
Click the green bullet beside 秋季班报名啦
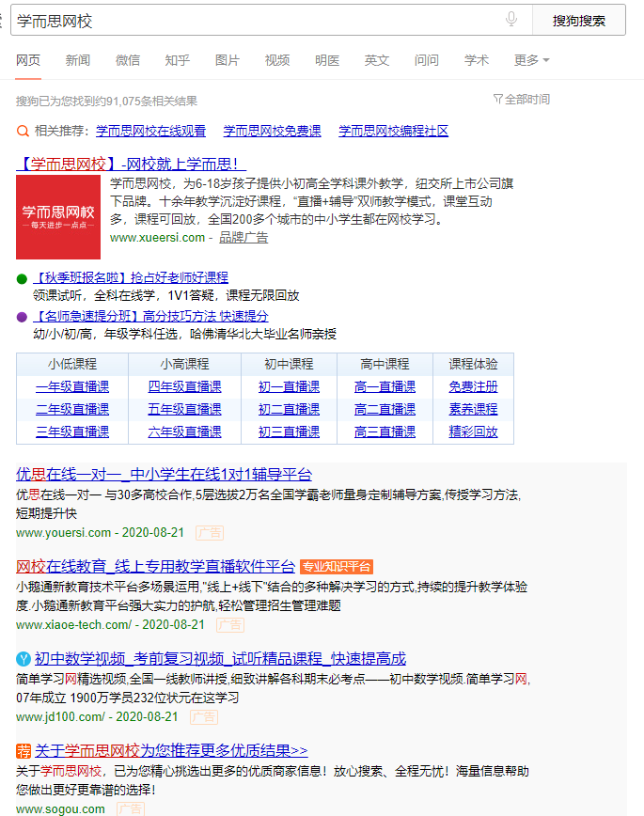pos(22,278)
